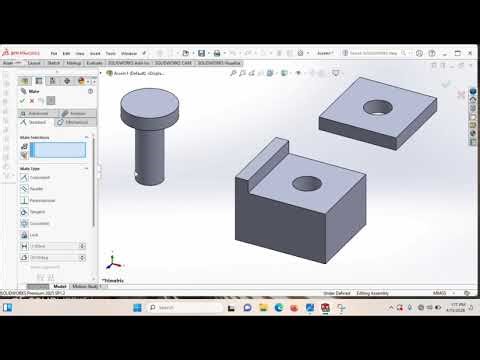The image size is (480, 360).
Task: Open the View menu
Action: click(x=80, y=53)
